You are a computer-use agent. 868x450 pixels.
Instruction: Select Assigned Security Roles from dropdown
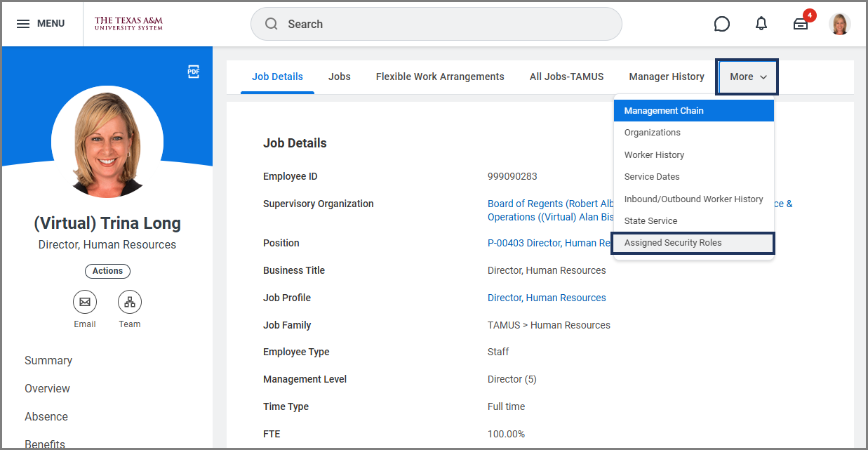[x=673, y=243]
